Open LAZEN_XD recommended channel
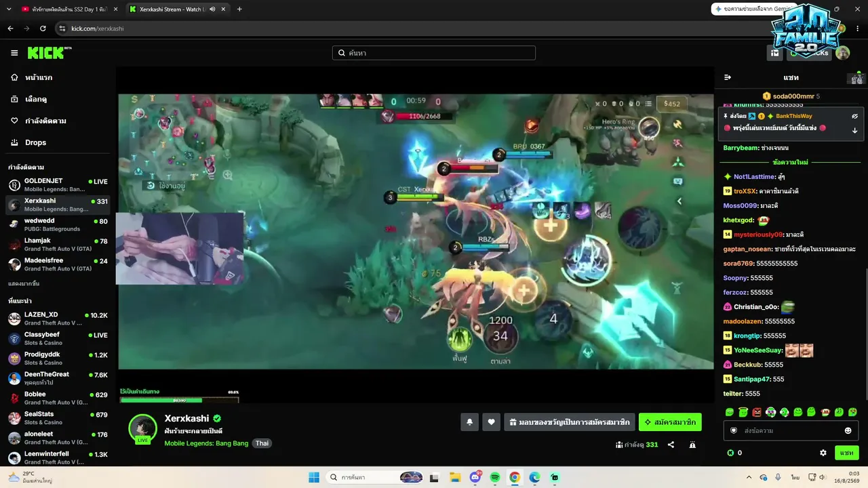The width and height of the screenshot is (868, 488). click(x=58, y=319)
